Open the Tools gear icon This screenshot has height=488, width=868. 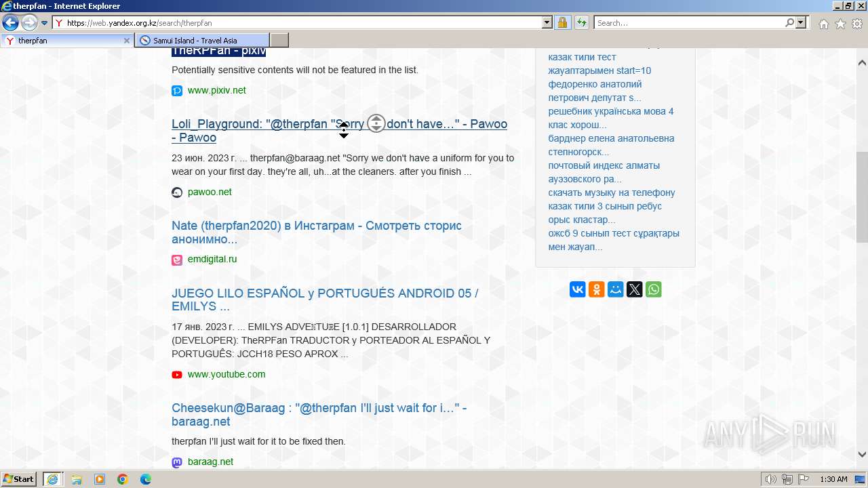[x=857, y=24]
